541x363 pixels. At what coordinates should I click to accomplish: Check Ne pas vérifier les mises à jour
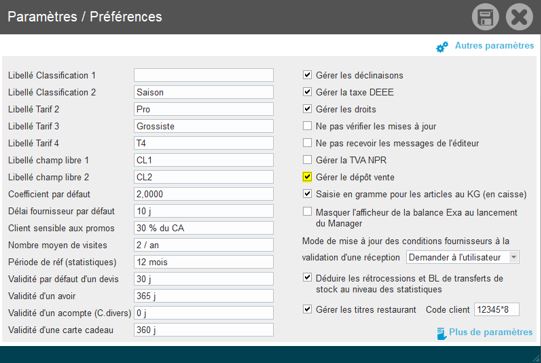point(307,126)
